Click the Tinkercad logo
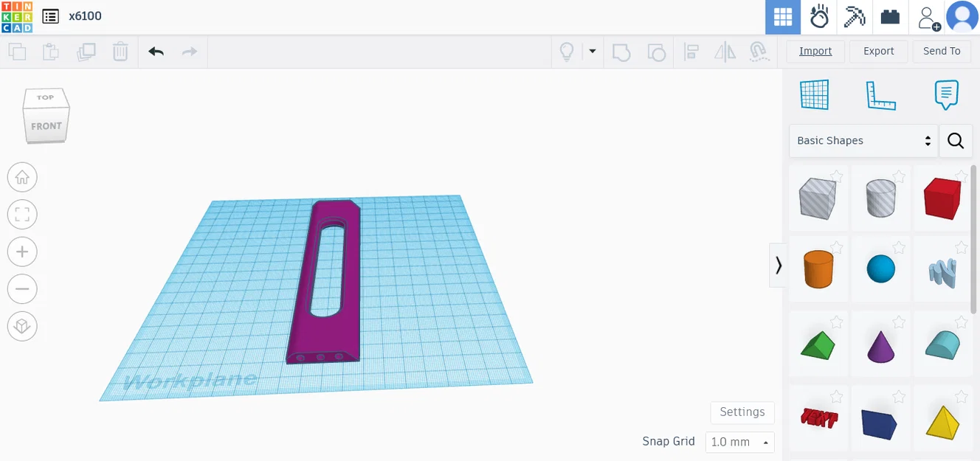980x461 pixels. point(17,17)
